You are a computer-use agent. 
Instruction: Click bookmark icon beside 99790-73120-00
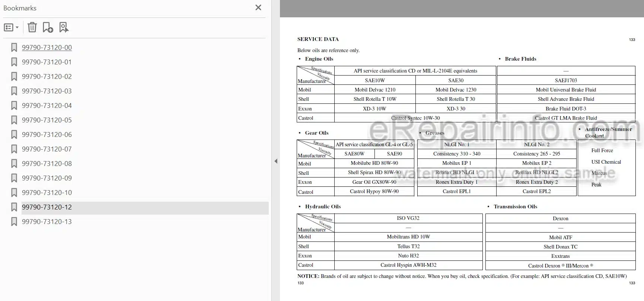coord(14,48)
